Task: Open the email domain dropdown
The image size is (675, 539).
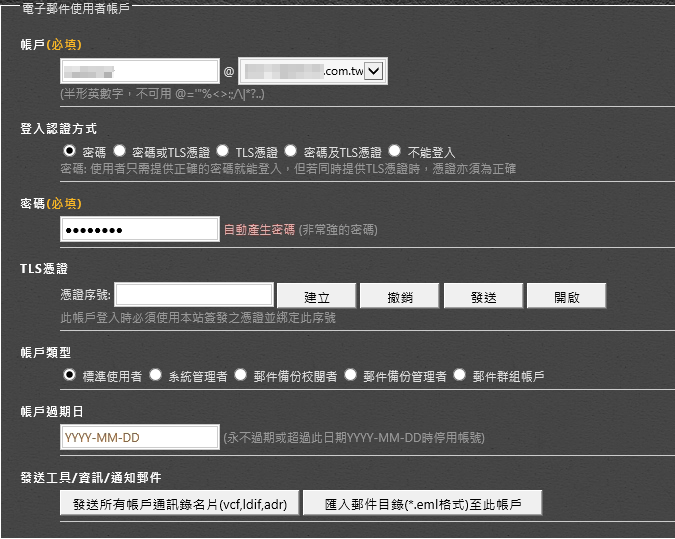Action: (x=374, y=71)
